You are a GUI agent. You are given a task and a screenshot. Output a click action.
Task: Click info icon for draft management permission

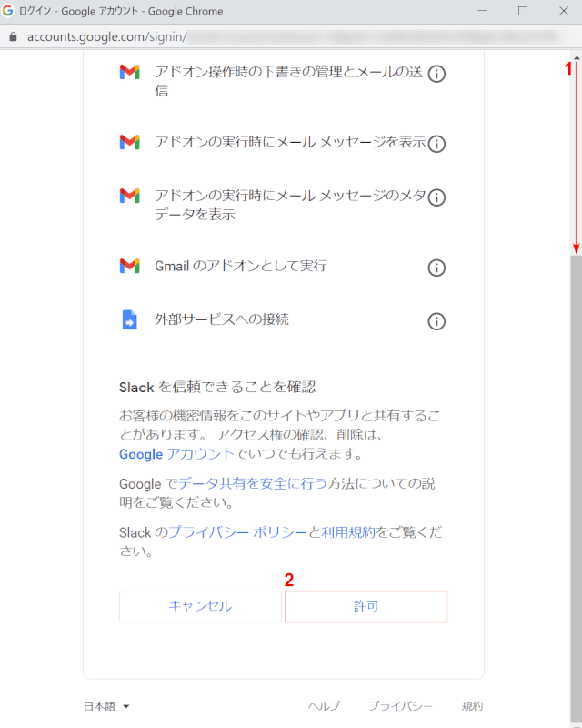436,74
